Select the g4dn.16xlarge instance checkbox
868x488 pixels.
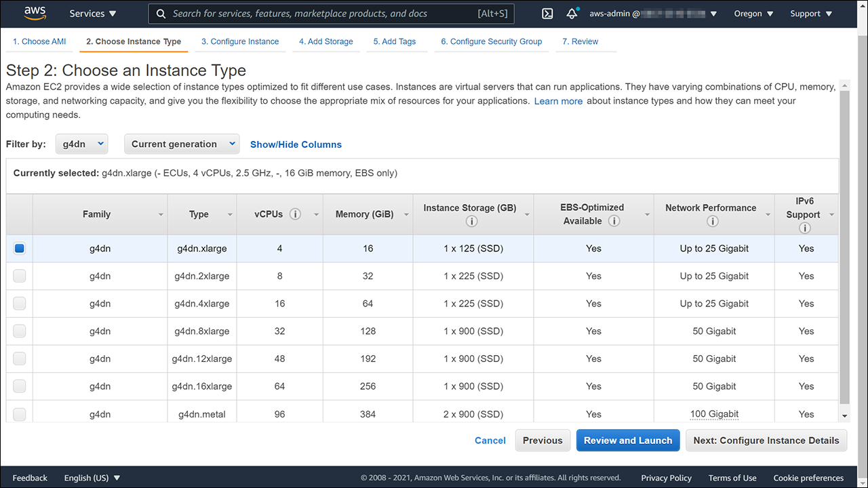20,386
